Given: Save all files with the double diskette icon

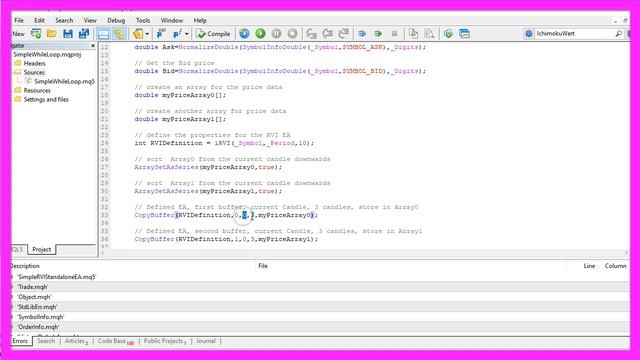Looking at the screenshot, I should pos(84,34).
